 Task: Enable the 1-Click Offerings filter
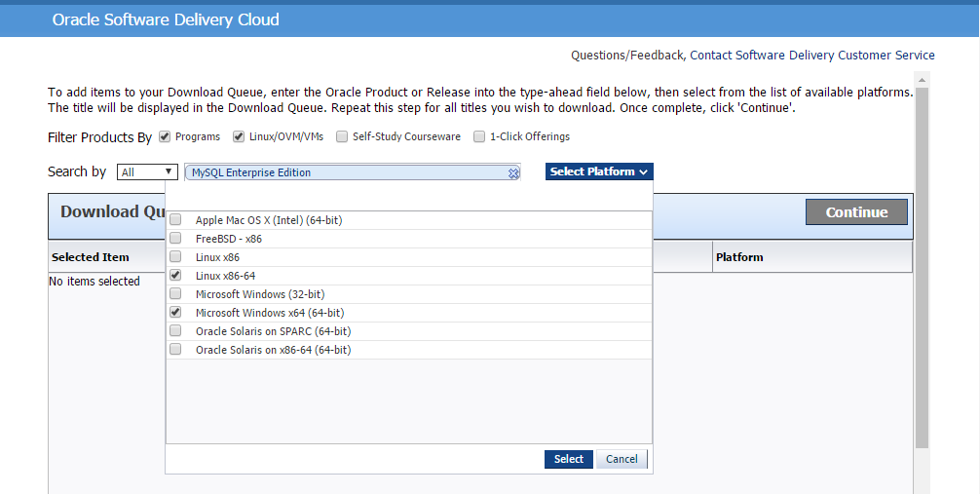(x=479, y=136)
